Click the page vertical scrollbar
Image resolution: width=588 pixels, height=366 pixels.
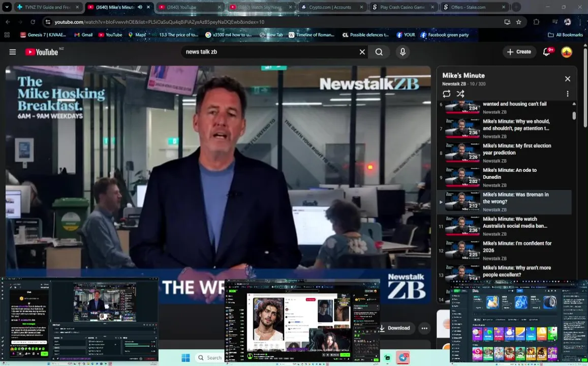[x=585, y=88]
